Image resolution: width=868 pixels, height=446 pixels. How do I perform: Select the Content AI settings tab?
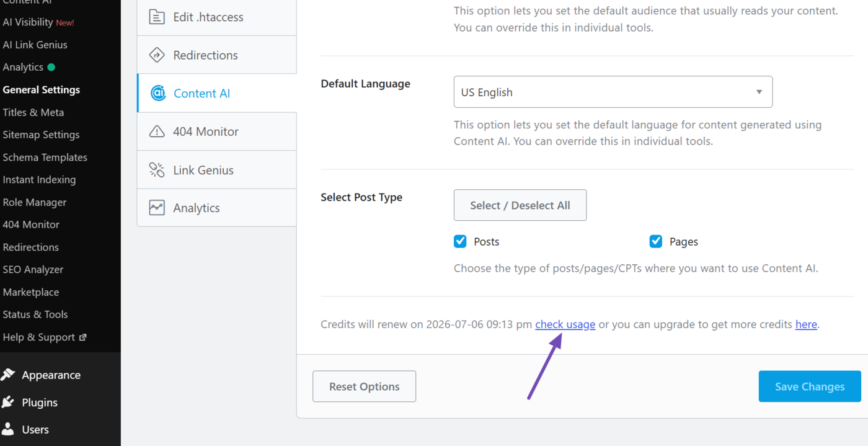coord(216,93)
